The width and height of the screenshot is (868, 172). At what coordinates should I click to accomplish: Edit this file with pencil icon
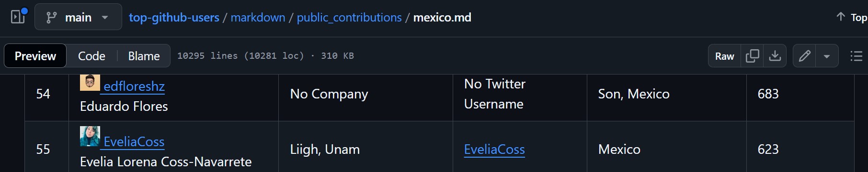click(x=804, y=56)
